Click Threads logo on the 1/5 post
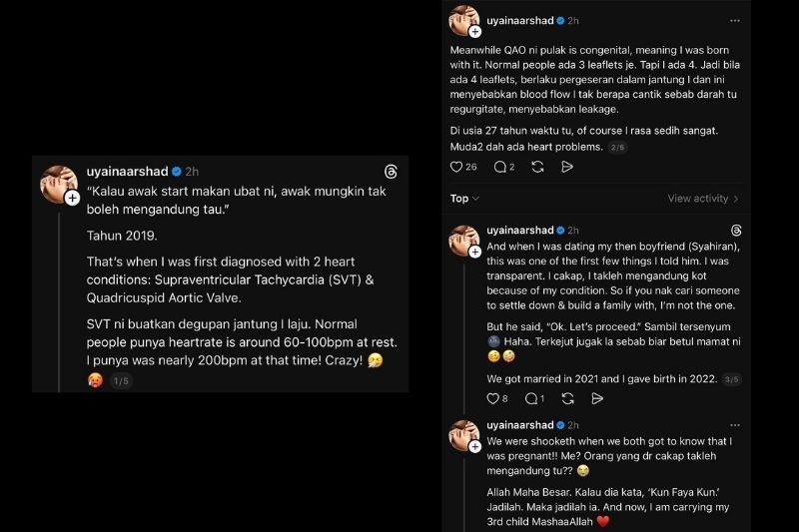This screenshot has height=532, width=799. click(x=392, y=172)
